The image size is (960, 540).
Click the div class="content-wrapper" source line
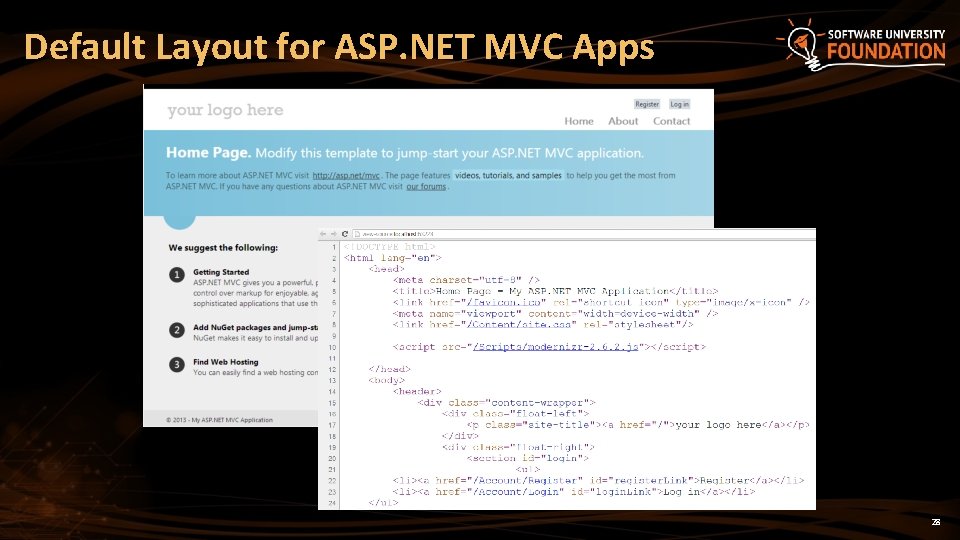(x=506, y=403)
